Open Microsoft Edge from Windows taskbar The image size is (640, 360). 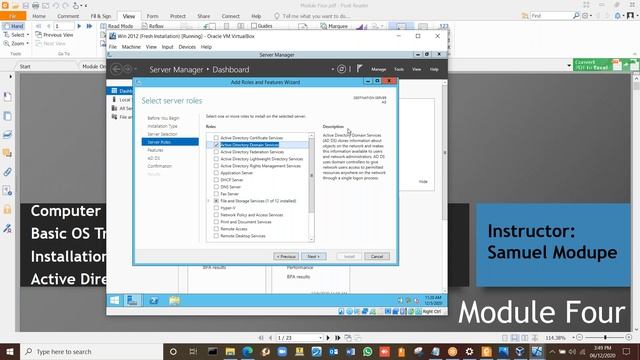(x=247, y=351)
